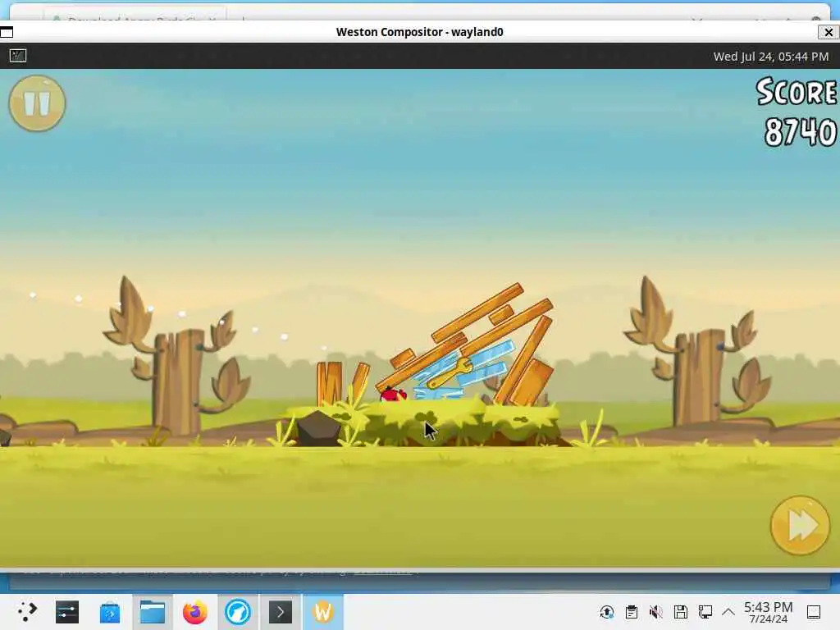Launch Discover software store from taskbar

[x=110, y=612]
